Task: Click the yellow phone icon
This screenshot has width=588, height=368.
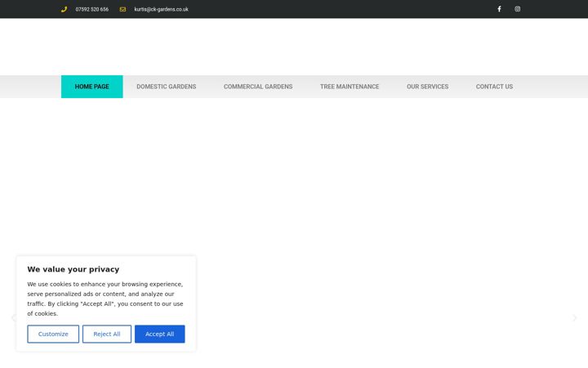Action: [64, 9]
